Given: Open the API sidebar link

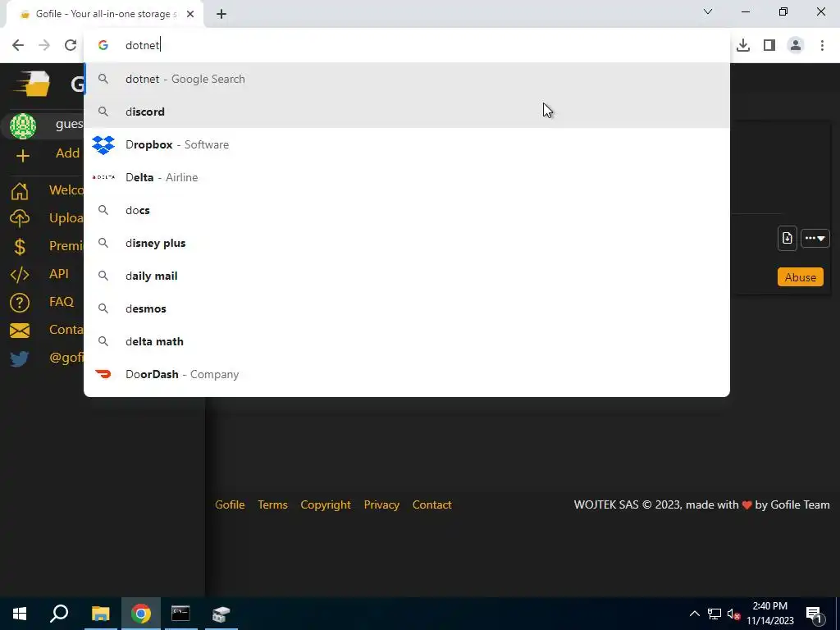Looking at the screenshot, I should [x=59, y=274].
